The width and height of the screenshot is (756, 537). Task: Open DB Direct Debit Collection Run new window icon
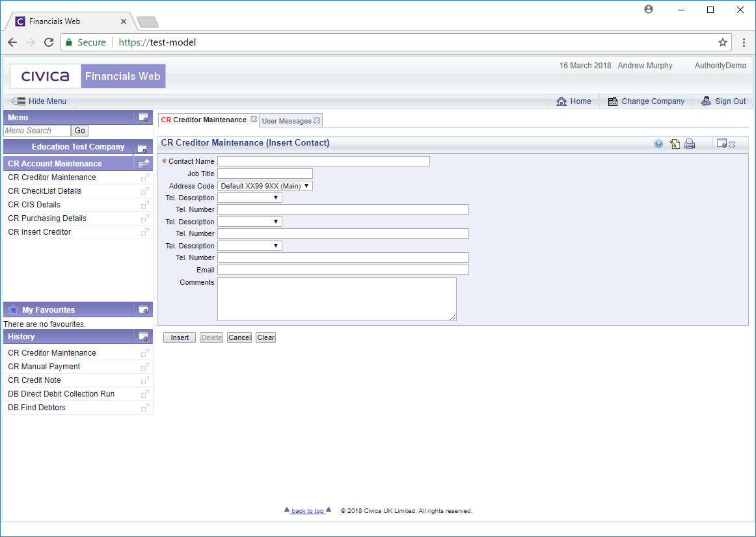tap(144, 394)
